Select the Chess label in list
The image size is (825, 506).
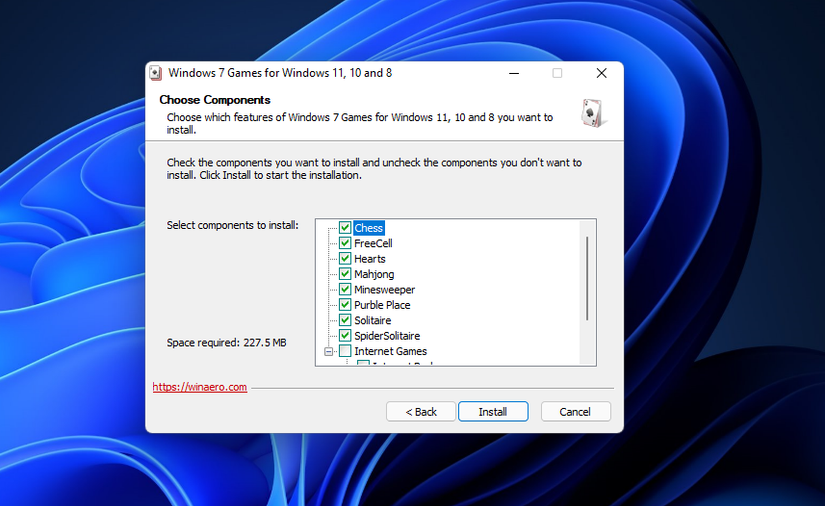[368, 228]
